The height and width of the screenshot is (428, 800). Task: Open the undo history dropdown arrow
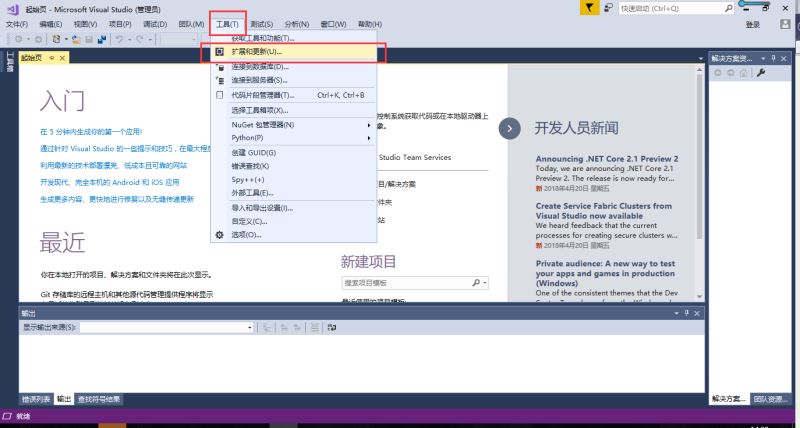point(128,39)
